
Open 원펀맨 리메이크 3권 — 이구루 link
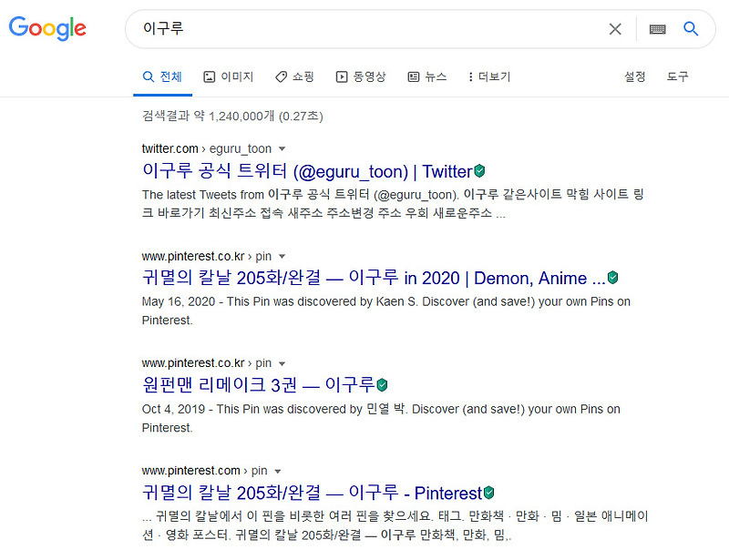pyautogui.click(x=259, y=385)
